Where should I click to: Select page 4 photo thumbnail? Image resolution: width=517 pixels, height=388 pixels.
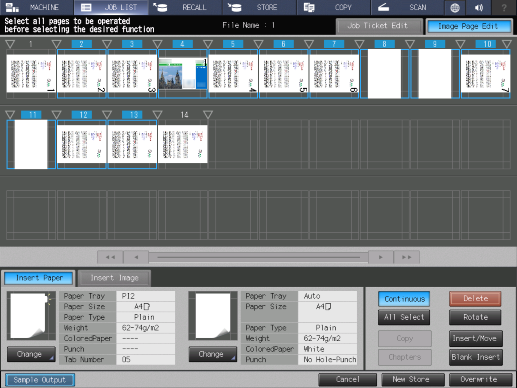tap(183, 74)
